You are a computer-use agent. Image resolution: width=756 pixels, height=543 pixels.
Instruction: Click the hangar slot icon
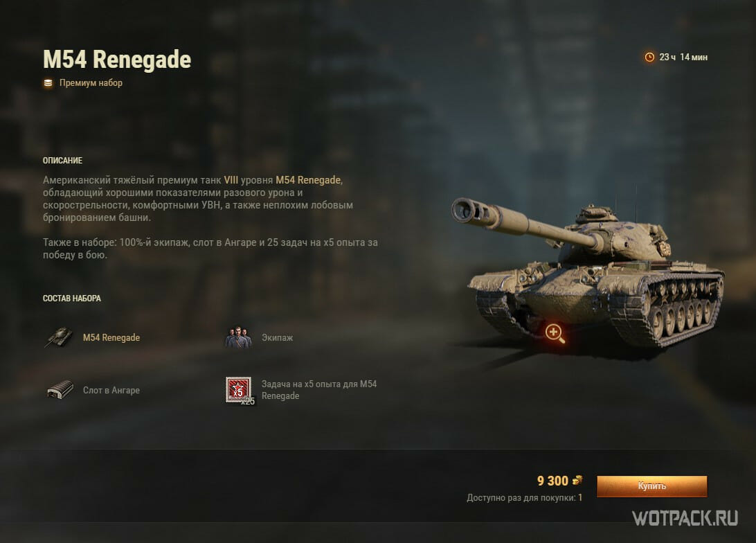coord(60,390)
